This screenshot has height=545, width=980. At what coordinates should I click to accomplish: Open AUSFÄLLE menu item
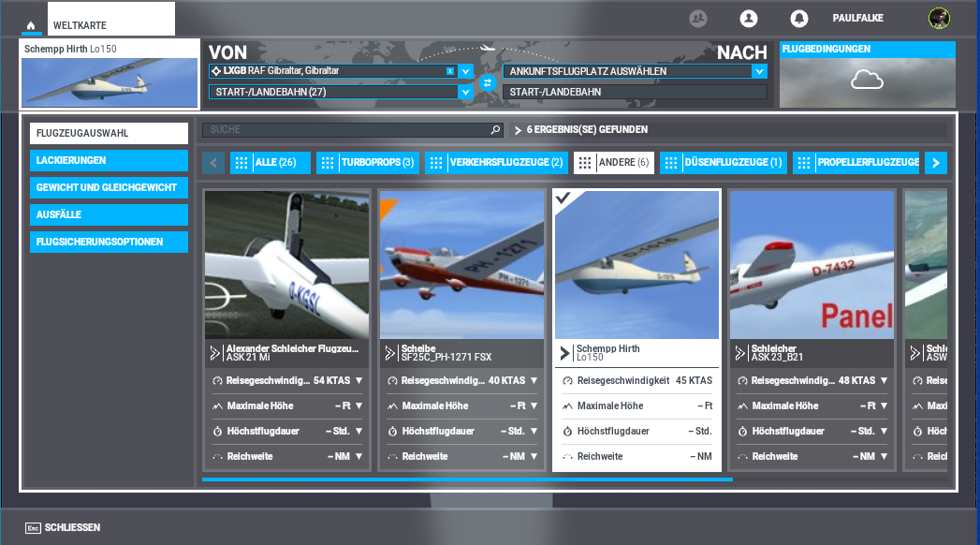(109, 215)
